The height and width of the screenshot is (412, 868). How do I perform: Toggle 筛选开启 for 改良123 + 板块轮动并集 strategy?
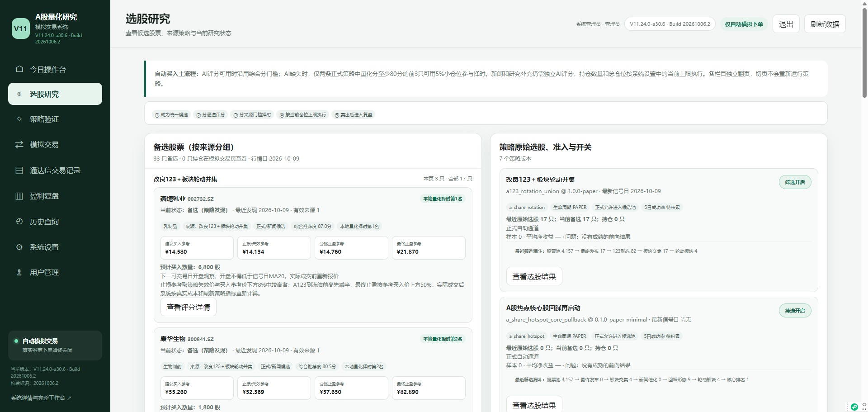795,182
